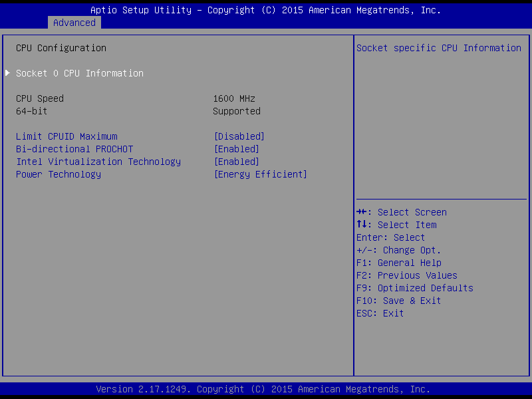This screenshot has height=399, width=532.
Task: Select the Power Technology setting label
Action: pyautogui.click(x=59, y=174)
